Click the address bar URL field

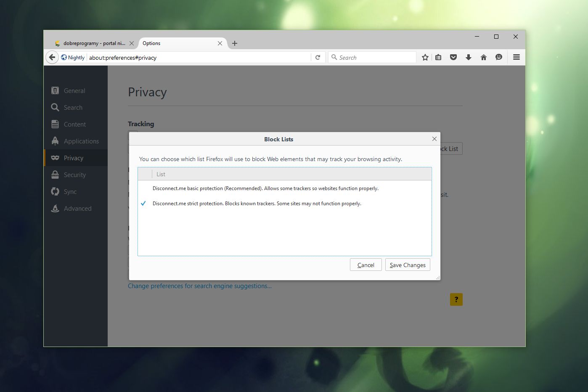click(199, 58)
